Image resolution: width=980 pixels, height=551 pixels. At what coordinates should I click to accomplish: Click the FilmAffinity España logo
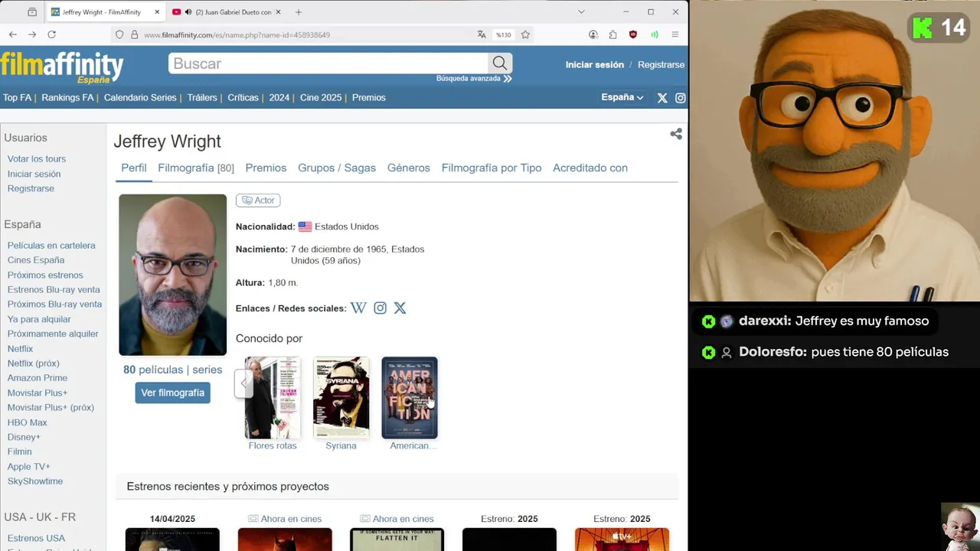pyautogui.click(x=62, y=67)
